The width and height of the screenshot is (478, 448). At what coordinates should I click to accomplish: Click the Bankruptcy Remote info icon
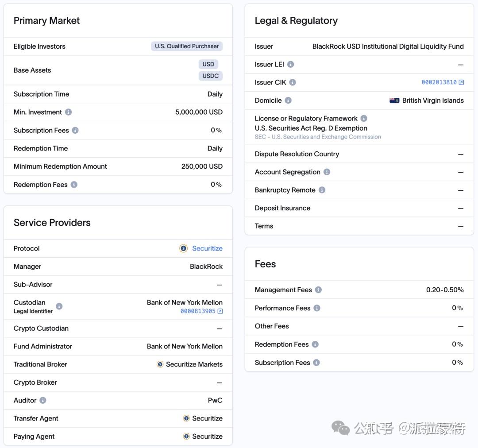click(322, 190)
